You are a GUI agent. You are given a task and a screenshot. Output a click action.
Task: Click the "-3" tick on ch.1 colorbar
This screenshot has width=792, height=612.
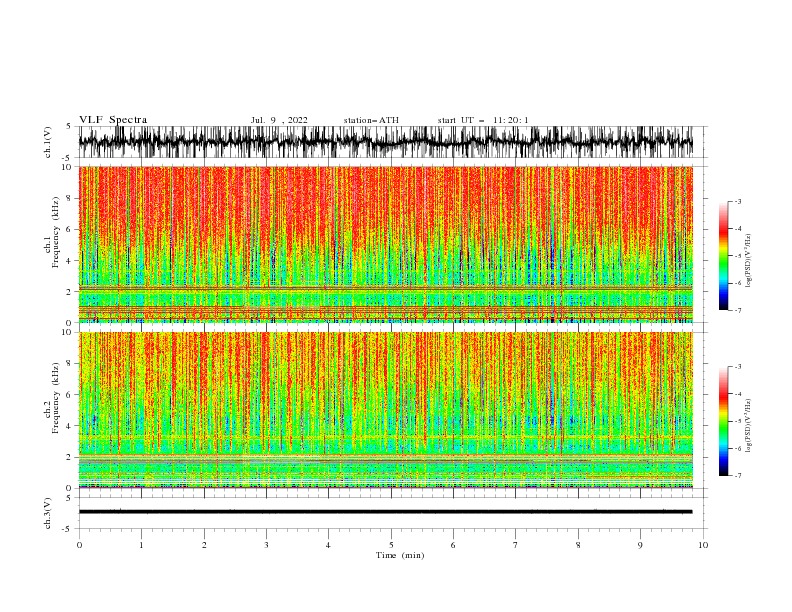(x=738, y=201)
